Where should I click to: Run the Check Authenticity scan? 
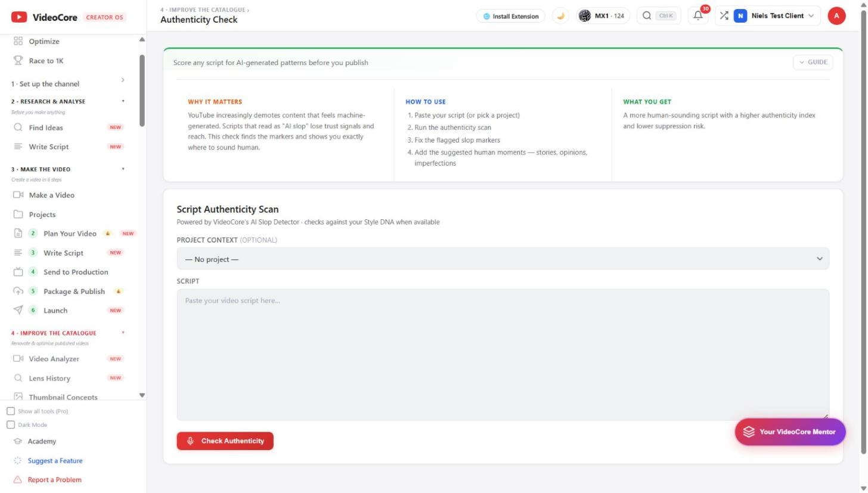coord(225,441)
